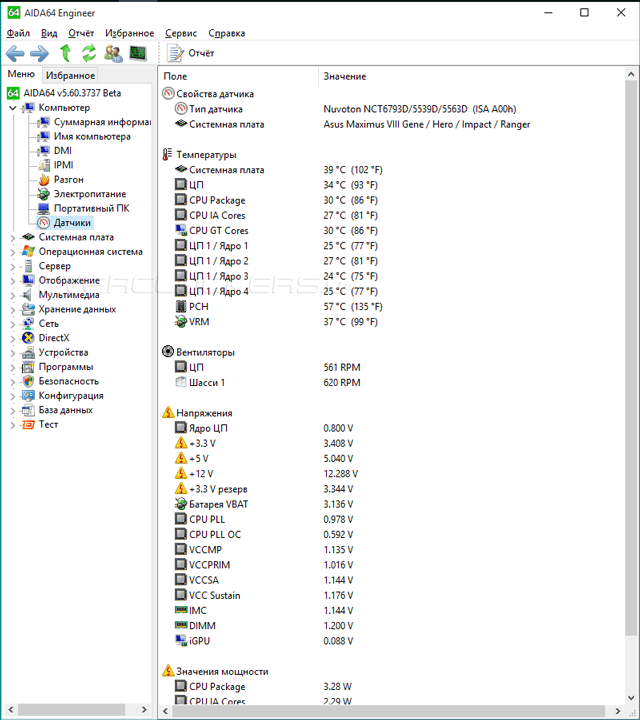Click the Конфигурация icon in the tree
Image resolution: width=640 pixels, height=720 pixels.
pos(28,395)
